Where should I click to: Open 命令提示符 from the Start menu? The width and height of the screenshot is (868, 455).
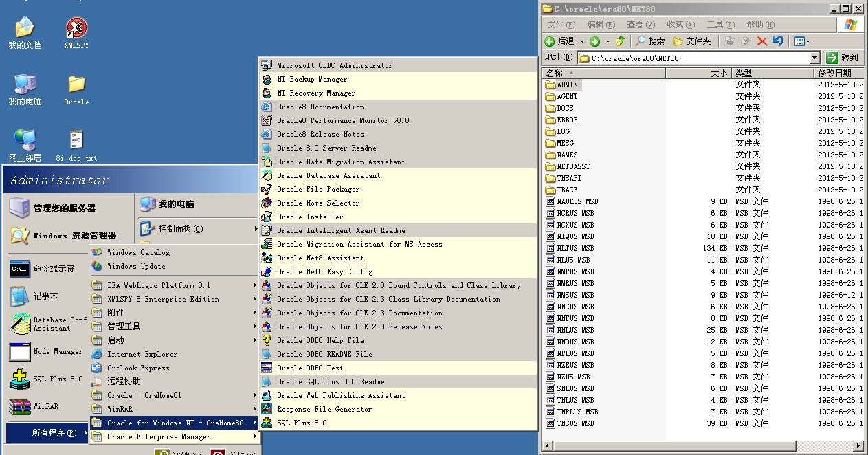[x=47, y=269]
